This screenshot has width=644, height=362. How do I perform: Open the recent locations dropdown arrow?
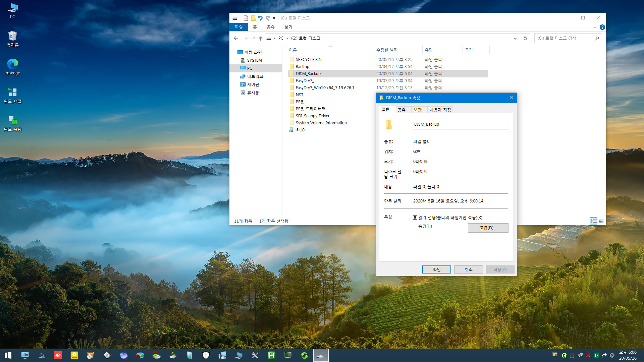pos(254,38)
